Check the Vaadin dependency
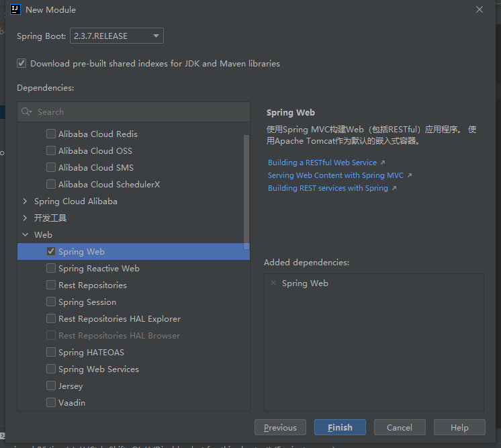This screenshot has height=448, width=501. click(51, 402)
